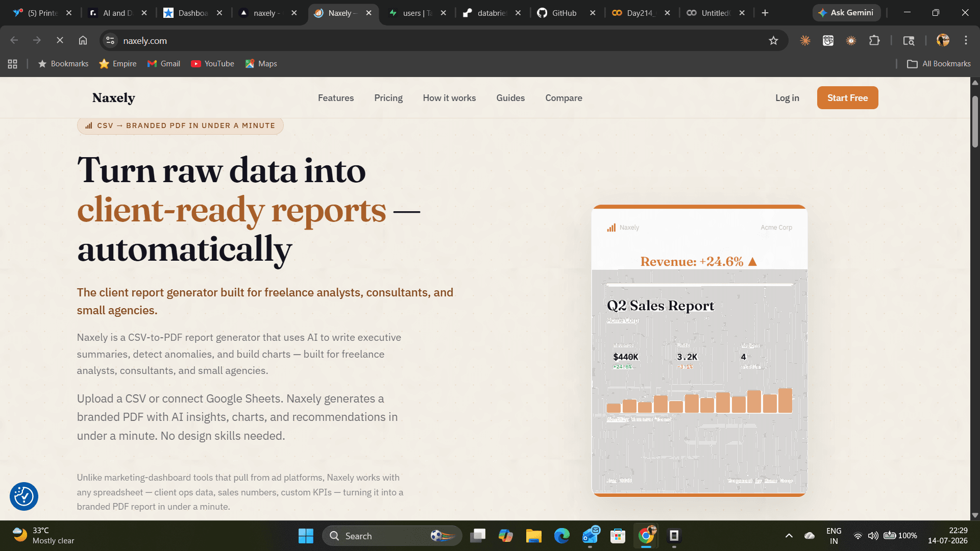This screenshot has height=551, width=980.
Task: Switch to the Untitled browser tab
Action: (x=716, y=13)
